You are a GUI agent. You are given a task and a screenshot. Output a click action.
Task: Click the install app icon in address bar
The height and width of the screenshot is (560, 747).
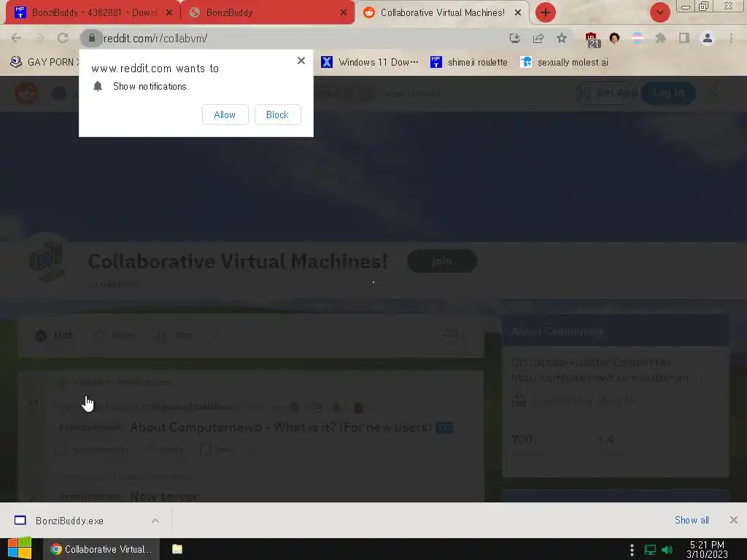[514, 38]
